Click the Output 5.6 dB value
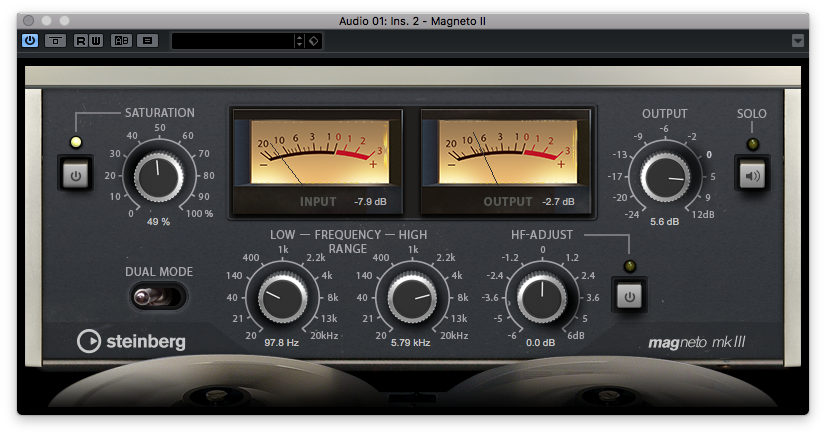Image resolution: width=826 pixels, height=436 pixels. pyautogui.click(x=664, y=222)
